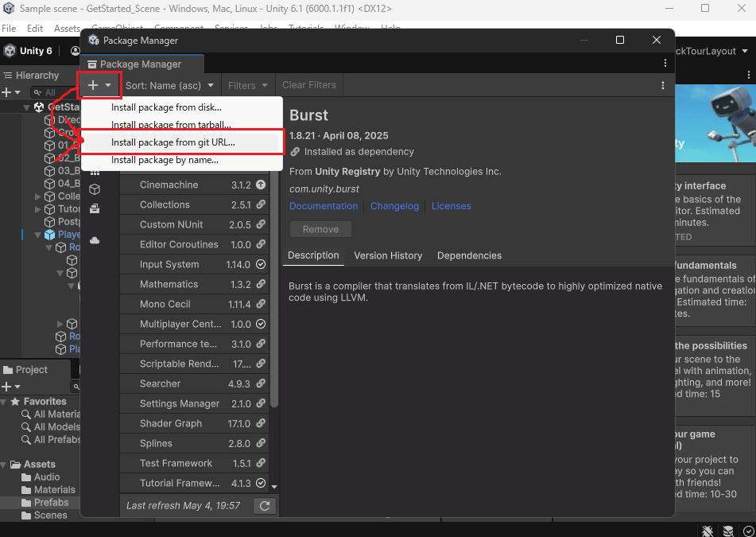This screenshot has width=756, height=537.
Task: Select the Mathematics package
Action: pyautogui.click(x=194, y=284)
